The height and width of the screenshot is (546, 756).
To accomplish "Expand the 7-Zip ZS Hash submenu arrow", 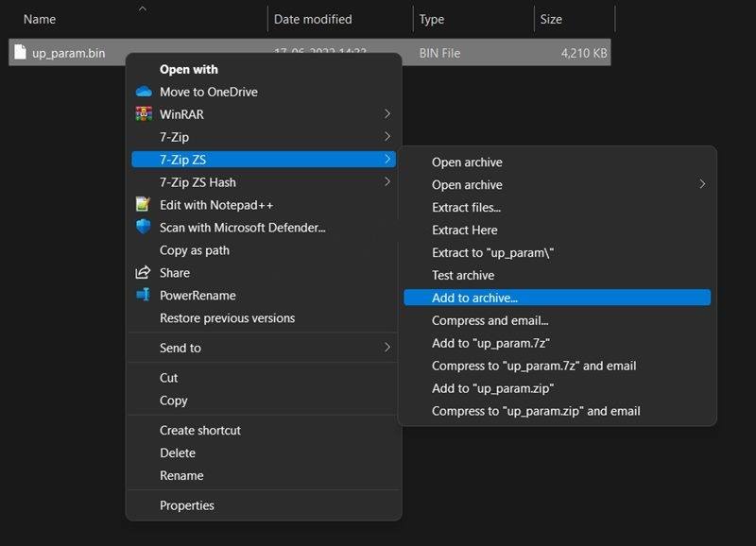I will coord(387,181).
